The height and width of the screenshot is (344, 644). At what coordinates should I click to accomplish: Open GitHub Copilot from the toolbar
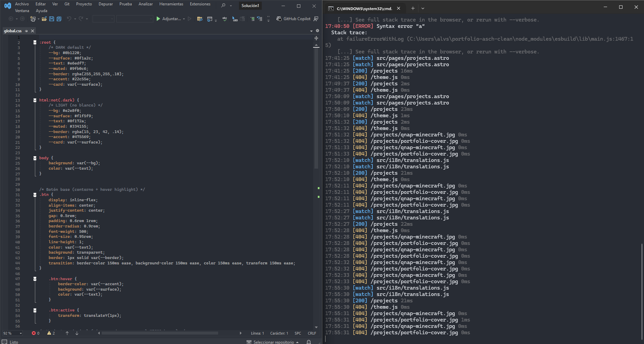tap(294, 19)
